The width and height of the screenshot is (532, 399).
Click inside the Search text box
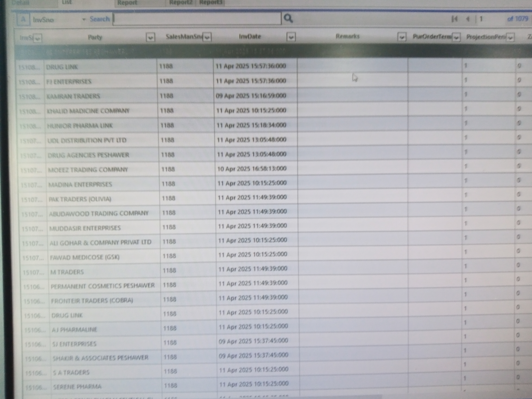tap(197, 19)
